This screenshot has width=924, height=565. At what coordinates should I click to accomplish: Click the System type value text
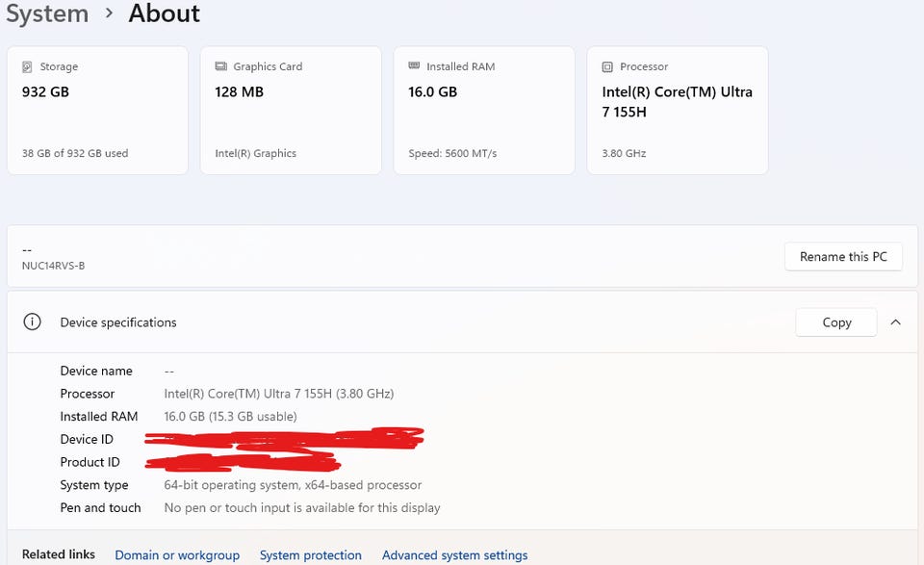click(x=293, y=485)
